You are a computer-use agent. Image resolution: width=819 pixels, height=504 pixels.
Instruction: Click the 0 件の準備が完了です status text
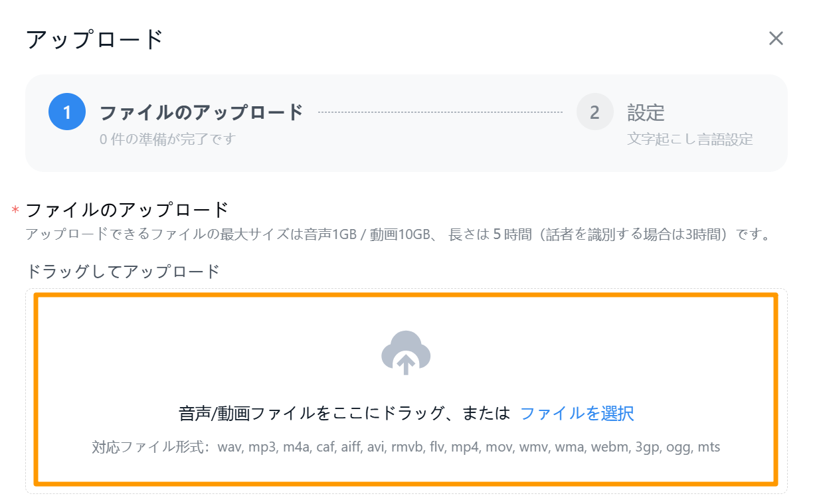coord(167,139)
